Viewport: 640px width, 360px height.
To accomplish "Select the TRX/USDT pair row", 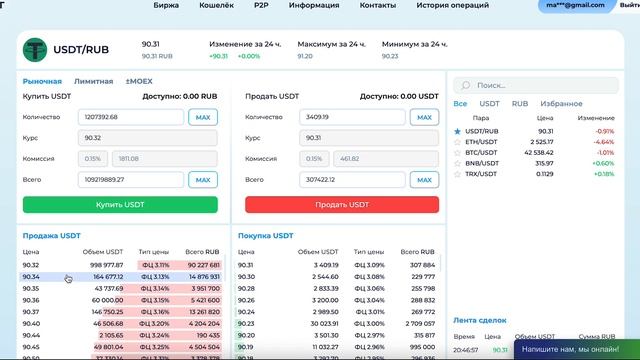I will (x=534, y=174).
